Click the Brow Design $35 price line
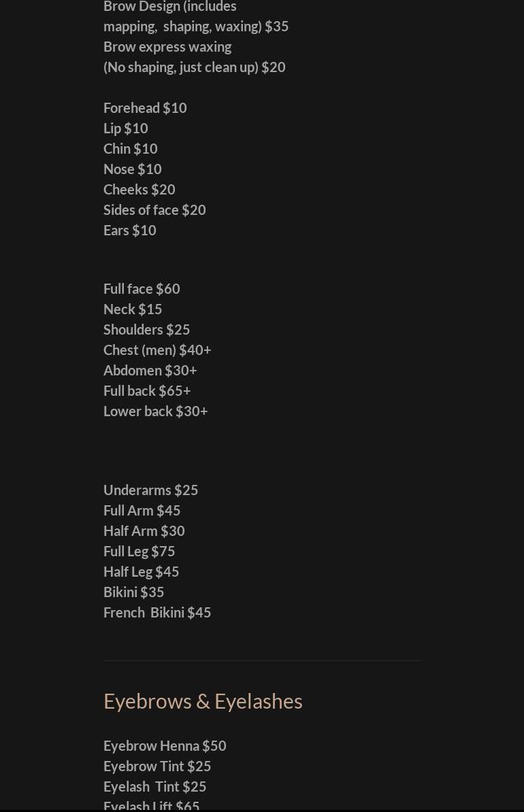The height and width of the screenshot is (812, 524). pyautogui.click(x=196, y=27)
